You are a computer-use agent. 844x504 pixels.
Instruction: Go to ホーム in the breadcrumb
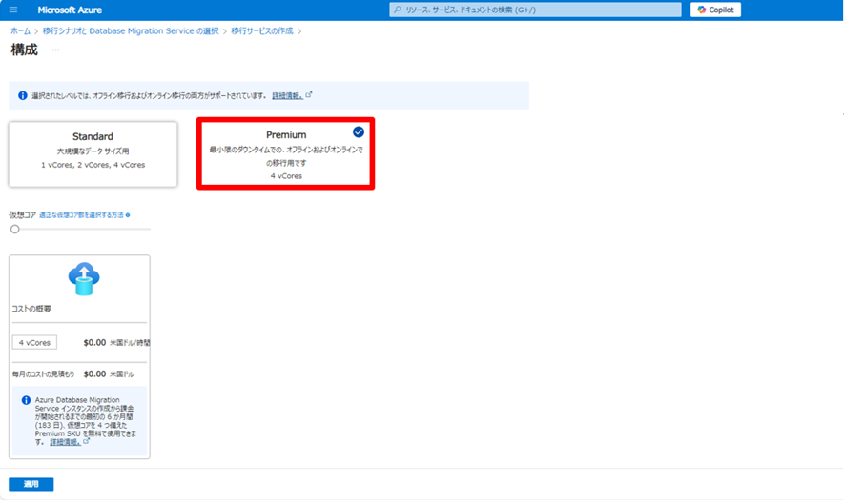(19, 31)
